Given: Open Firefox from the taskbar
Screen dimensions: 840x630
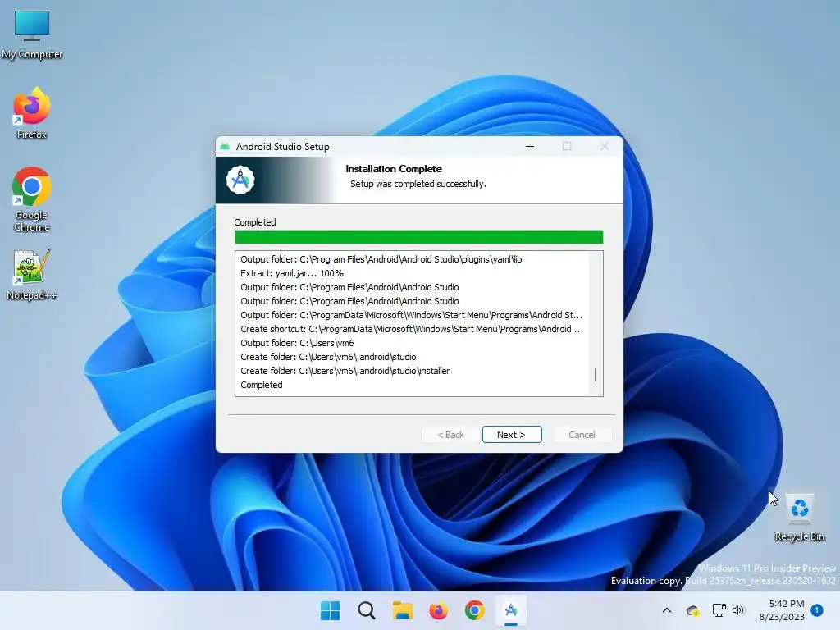Looking at the screenshot, I should pyautogui.click(x=438, y=610).
